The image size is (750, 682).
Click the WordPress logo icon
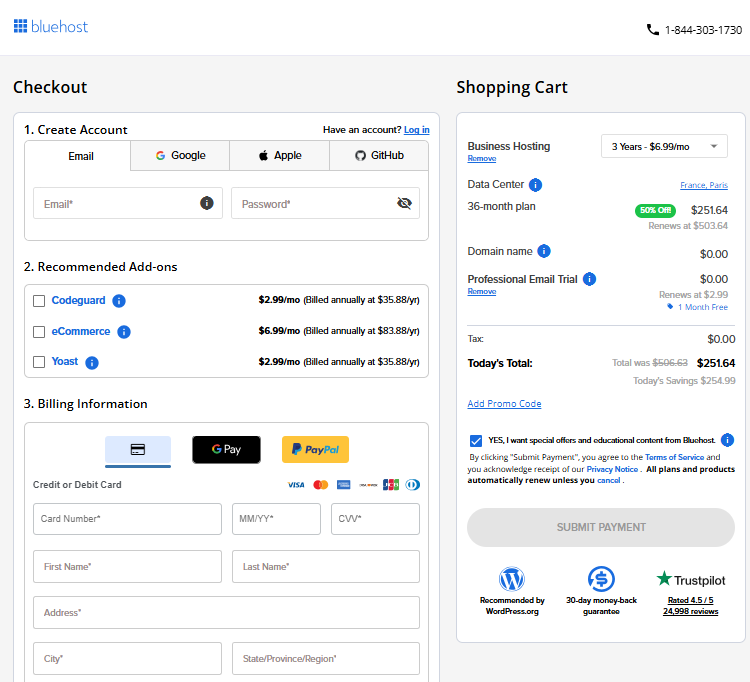coord(512,579)
